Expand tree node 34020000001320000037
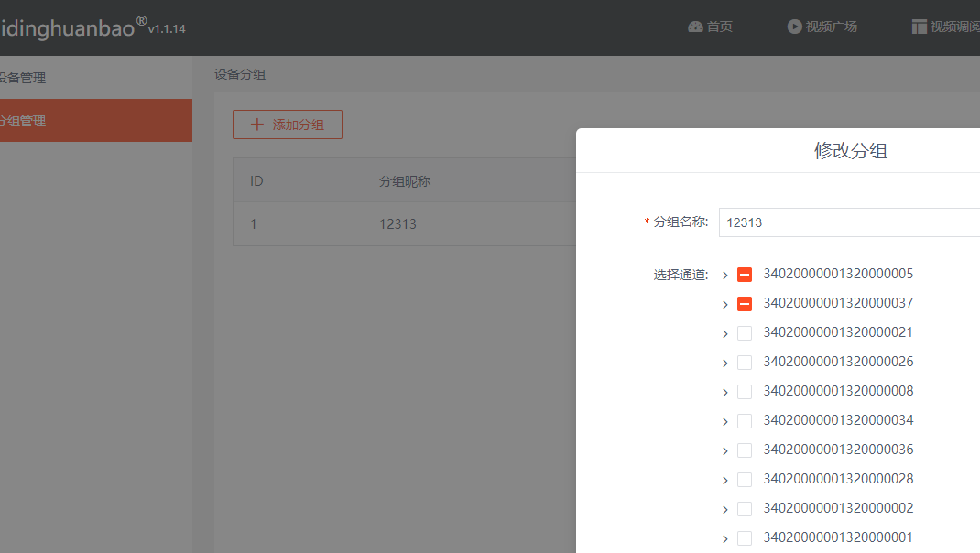The width and height of the screenshot is (980, 553). [x=725, y=304]
